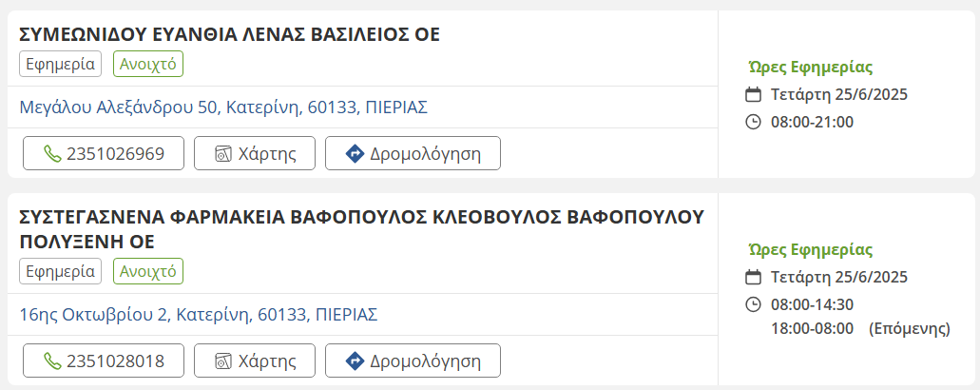Start Δρομολόγηση to Μεγάλου Αλεξάνδρου 50

(x=413, y=153)
